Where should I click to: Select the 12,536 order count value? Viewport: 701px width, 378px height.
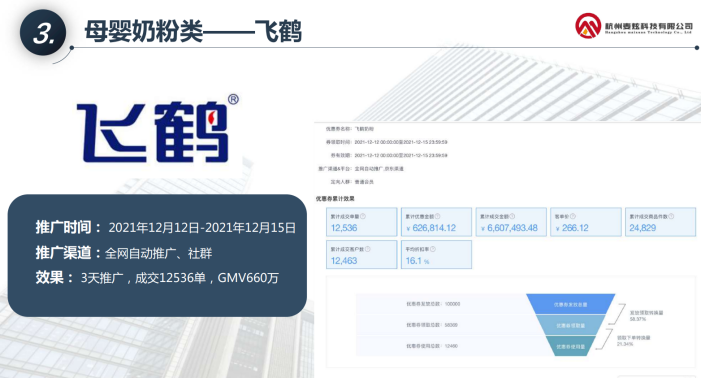(344, 228)
